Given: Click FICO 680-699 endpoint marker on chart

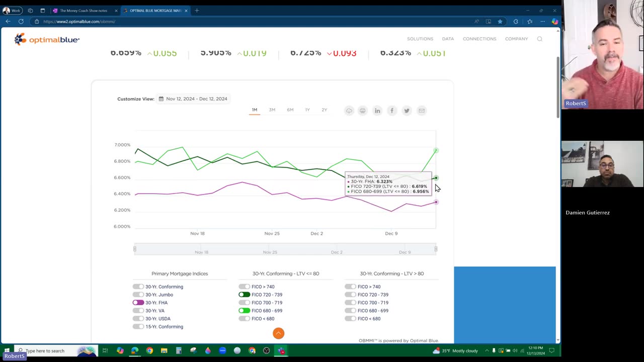Looking at the screenshot, I should point(436,150).
